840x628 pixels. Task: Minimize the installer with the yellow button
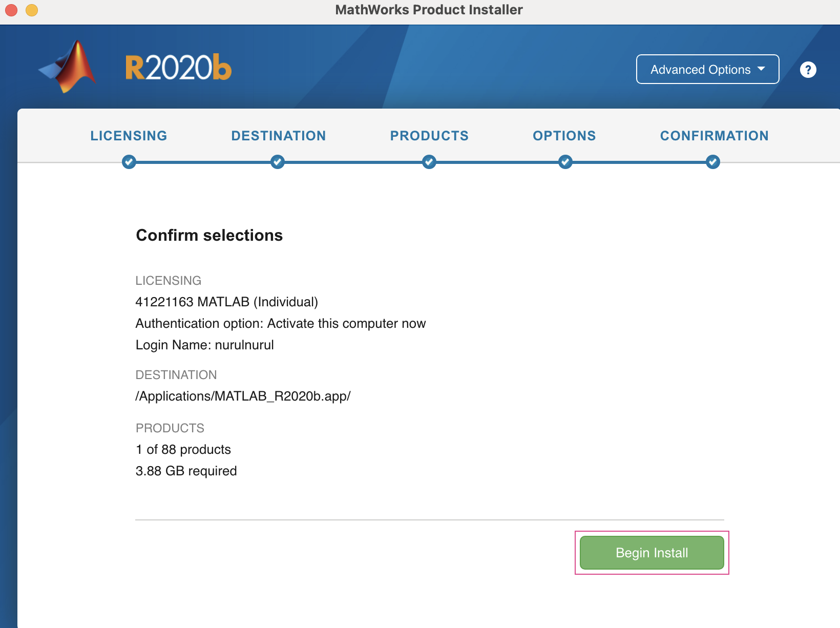tap(32, 10)
